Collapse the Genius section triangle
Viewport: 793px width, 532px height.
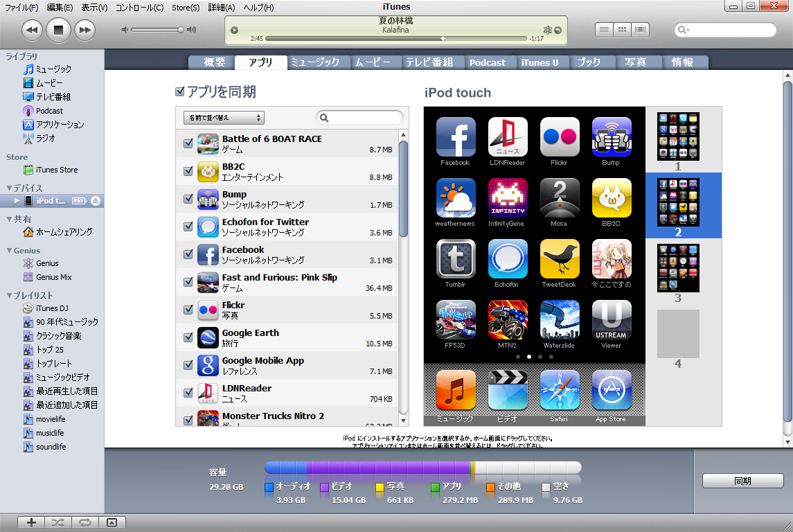point(9,251)
